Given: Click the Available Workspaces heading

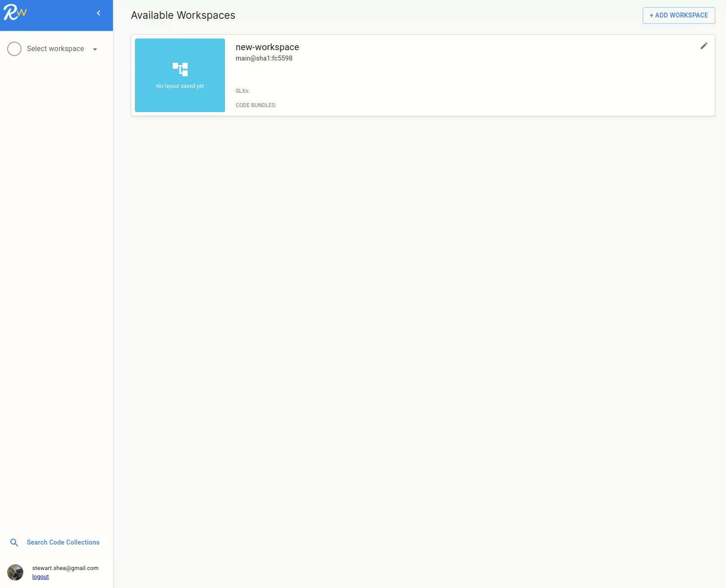Looking at the screenshot, I should point(183,15).
